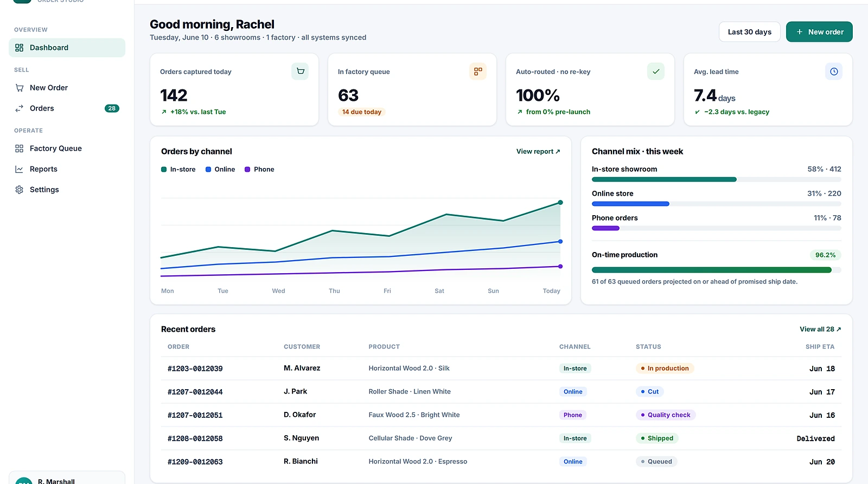Screen dimensions: 868x484
Task: Open Dashboard in the sidebar
Action: click(67, 48)
